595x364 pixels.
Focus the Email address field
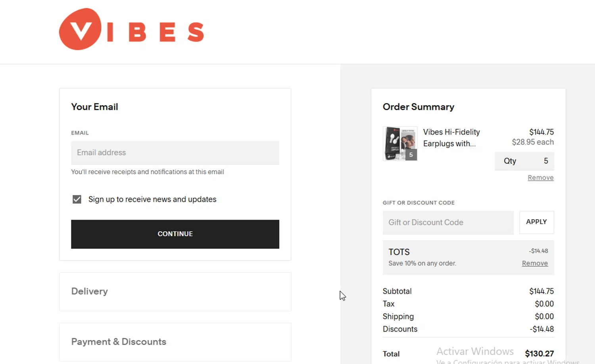[x=175, y=153]
